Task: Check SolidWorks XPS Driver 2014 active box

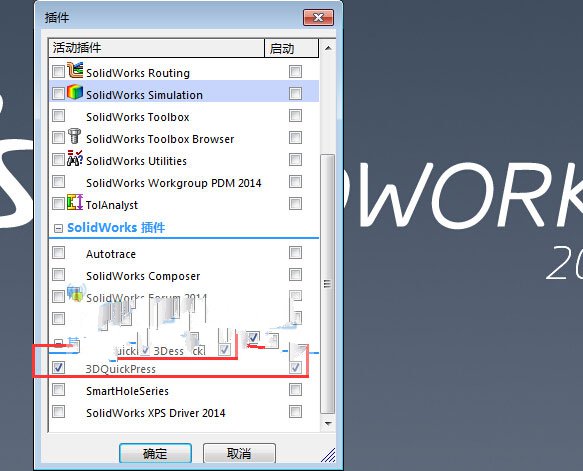Action: pos(58,412)
